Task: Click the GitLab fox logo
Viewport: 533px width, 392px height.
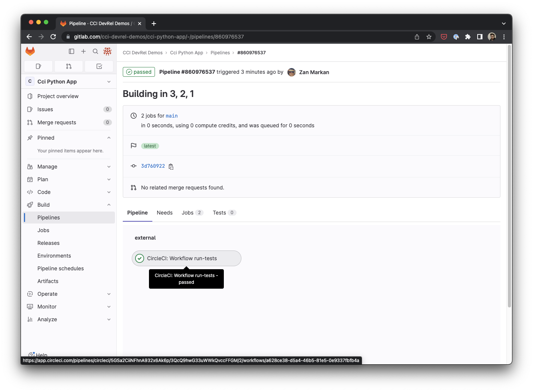Action: click(x=30, y=51)
